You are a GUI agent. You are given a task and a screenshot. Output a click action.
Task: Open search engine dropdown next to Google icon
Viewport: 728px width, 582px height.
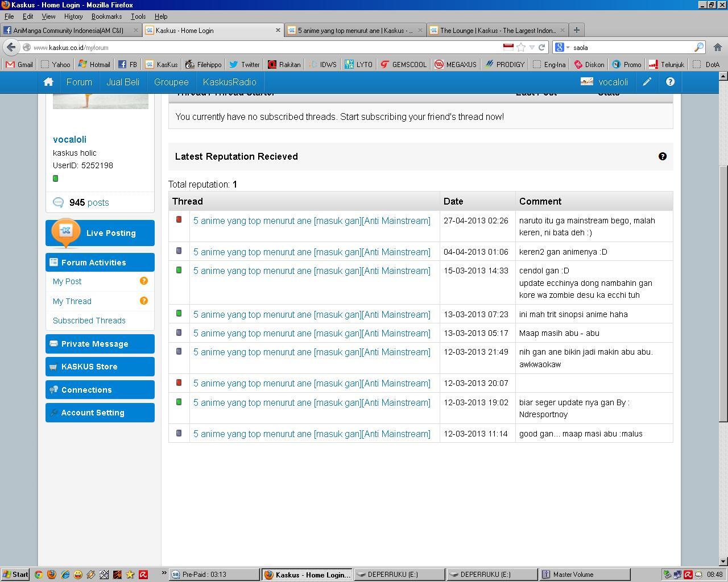[568, 47]
